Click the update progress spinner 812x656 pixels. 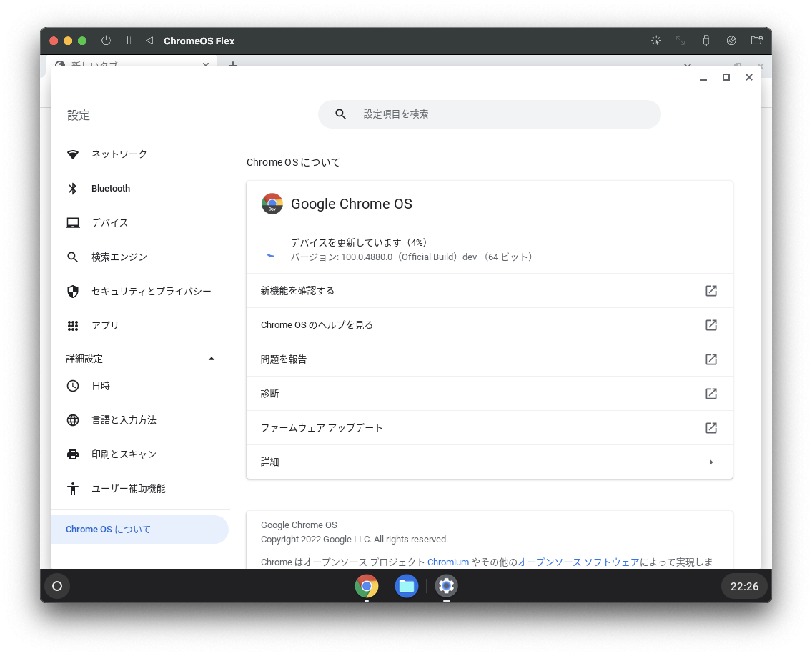[271, 256]
